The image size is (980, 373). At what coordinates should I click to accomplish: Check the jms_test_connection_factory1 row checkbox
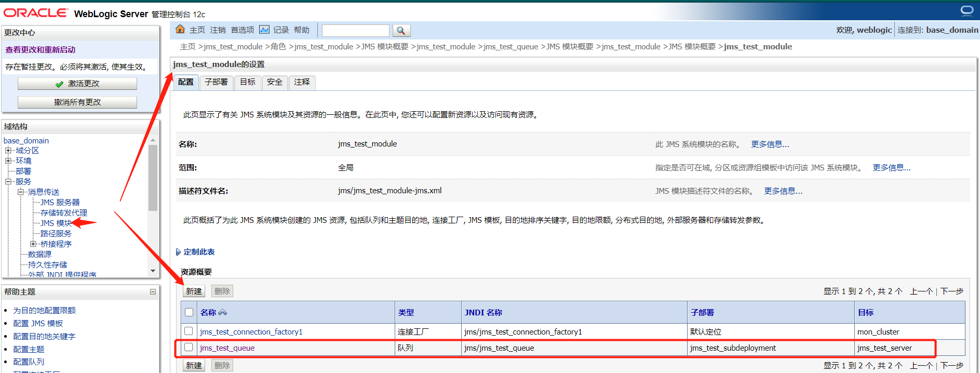[x=189, y=331]
